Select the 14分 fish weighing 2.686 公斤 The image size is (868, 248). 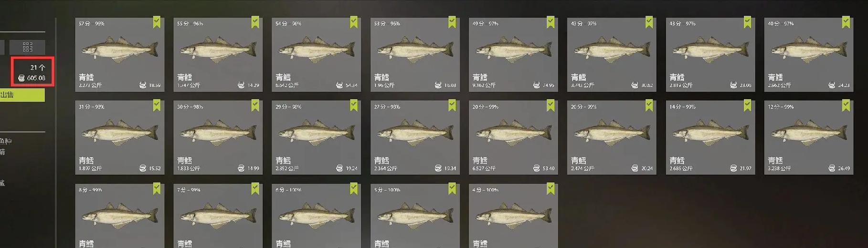coord(710,137)
